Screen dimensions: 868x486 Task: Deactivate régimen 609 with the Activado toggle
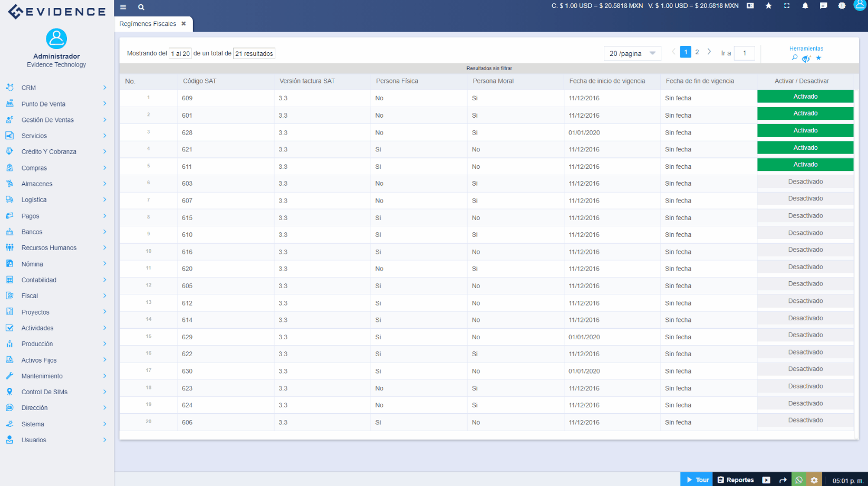pos(805,97)
